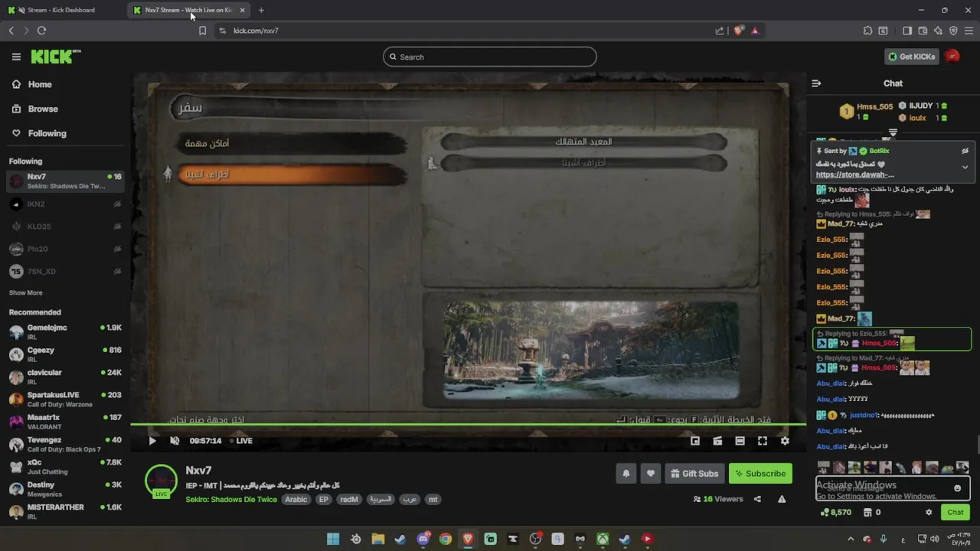Open recommended channel xQc
Screen dimensions: 980x551
tap(65, 467)
